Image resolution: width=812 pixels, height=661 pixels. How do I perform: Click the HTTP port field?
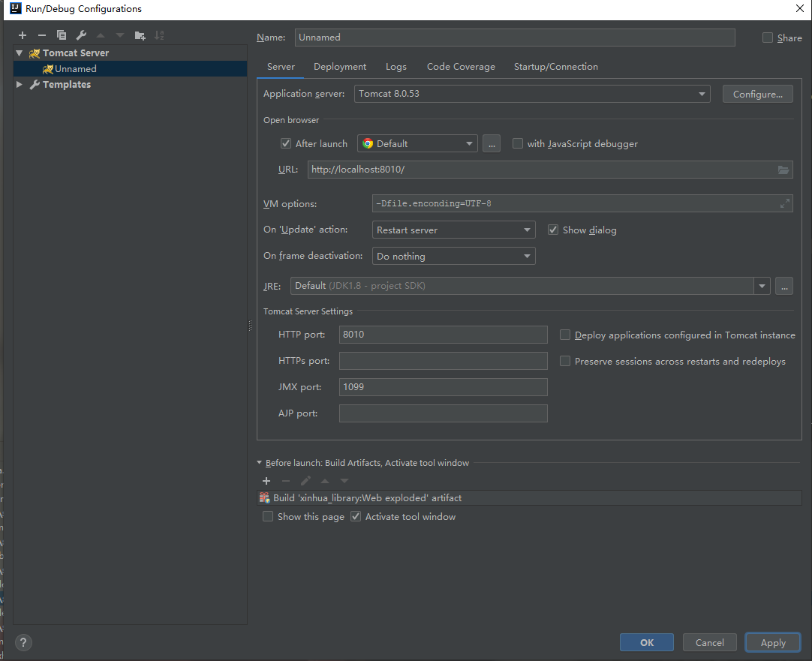pos(443,335)
